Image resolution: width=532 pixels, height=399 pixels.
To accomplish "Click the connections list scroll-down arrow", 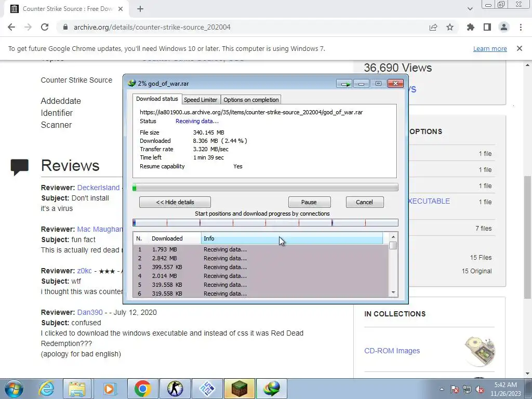I will click(x=393, y=292).
